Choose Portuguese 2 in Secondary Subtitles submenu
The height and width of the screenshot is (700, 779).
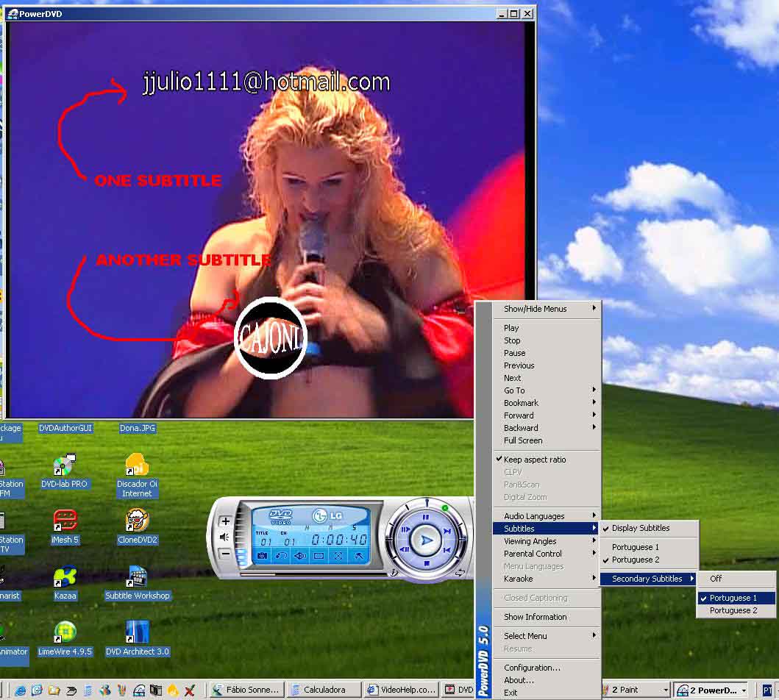736,610
